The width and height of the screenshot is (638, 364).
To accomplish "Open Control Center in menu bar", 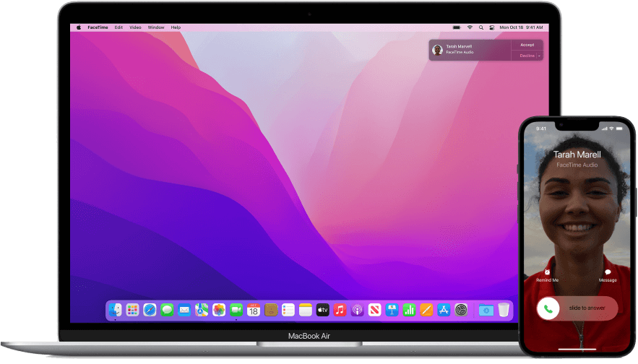I will coord(492,27).
